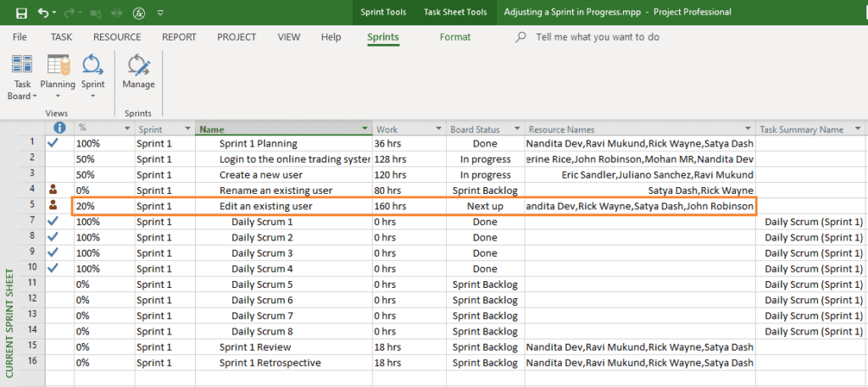Select the Sprint 1 Planning name cell
The height and width of the screenshot is (387, 868).
(x=283, y=144)
